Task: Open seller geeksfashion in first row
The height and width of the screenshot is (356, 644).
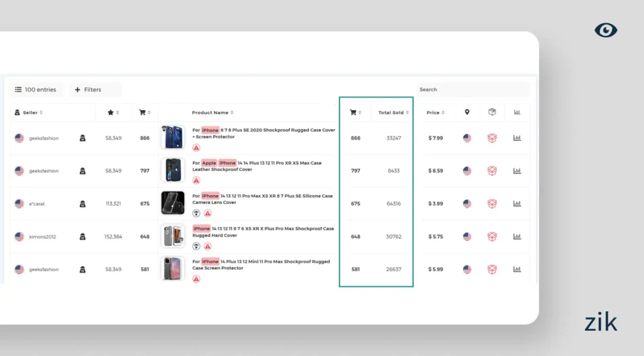Action: [43, 138]
